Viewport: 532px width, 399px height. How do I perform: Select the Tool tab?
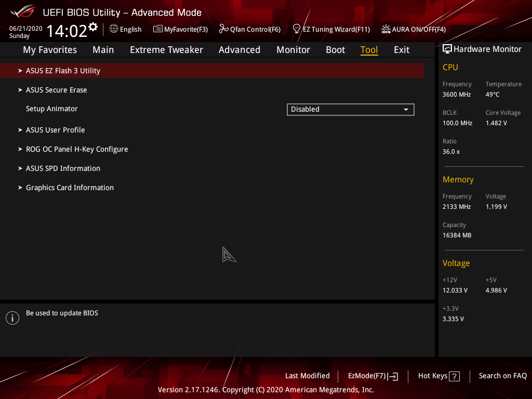coord(369,50)
